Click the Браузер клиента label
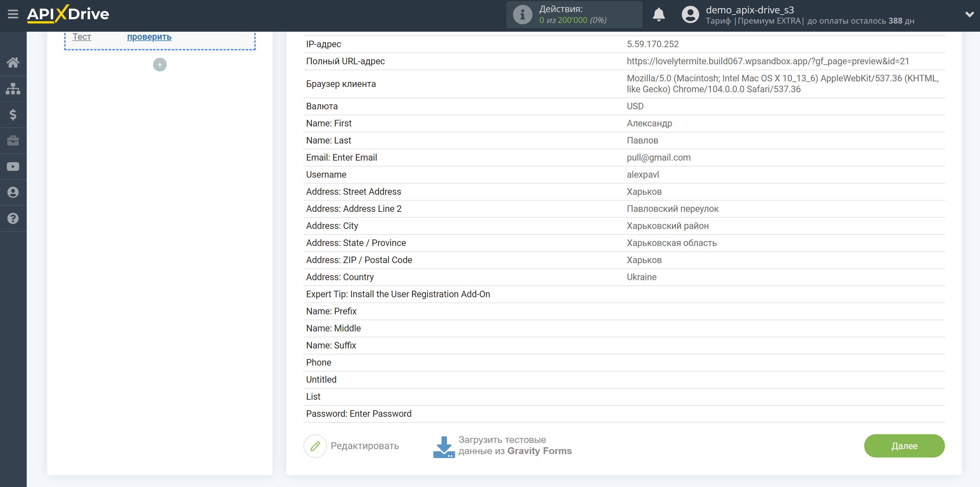Image resolution: width=980 pixels, height=487 pixels. pyautogui.click(x=341, y=84)
